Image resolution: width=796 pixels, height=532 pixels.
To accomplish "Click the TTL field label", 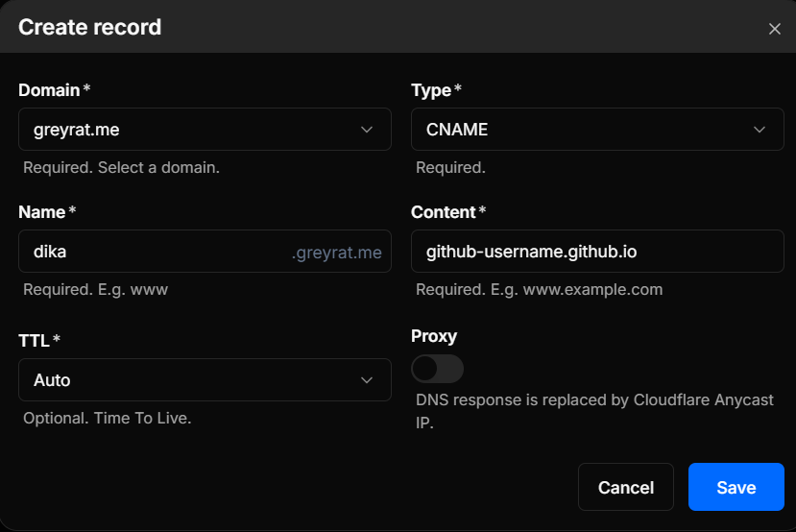I will 35,340.
